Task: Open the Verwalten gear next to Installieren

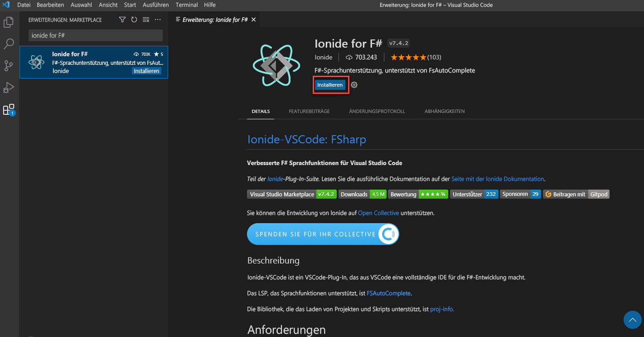Action: [353, 85]
